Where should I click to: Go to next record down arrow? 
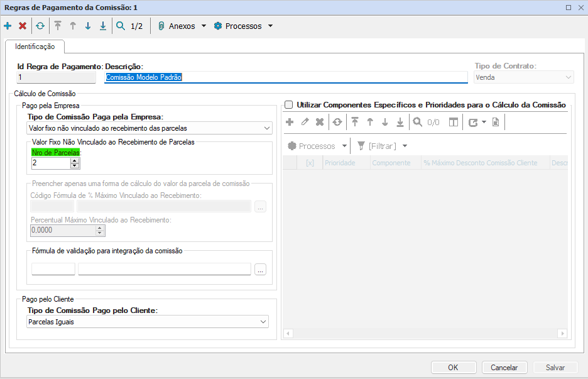88,26
